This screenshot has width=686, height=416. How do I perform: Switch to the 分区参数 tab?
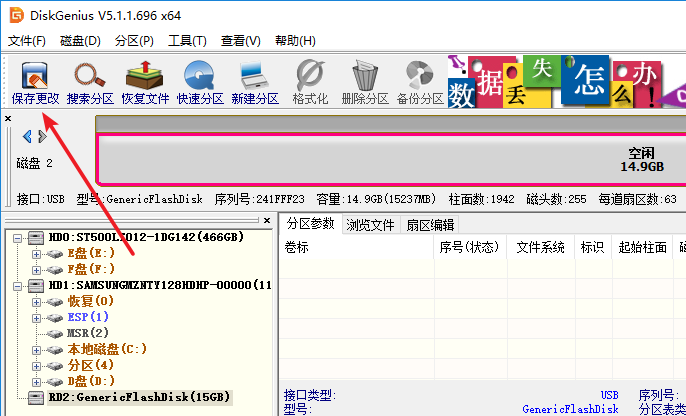[x=311, y=224]
